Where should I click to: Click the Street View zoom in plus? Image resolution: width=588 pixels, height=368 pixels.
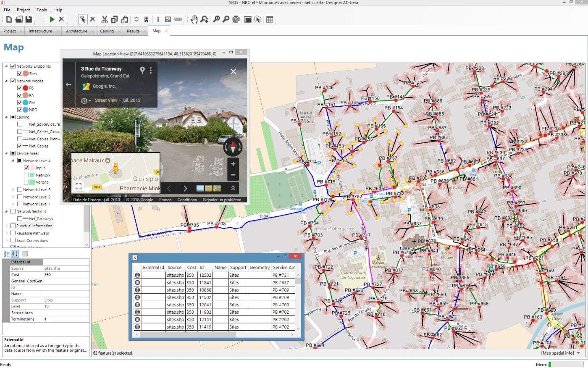233,164
